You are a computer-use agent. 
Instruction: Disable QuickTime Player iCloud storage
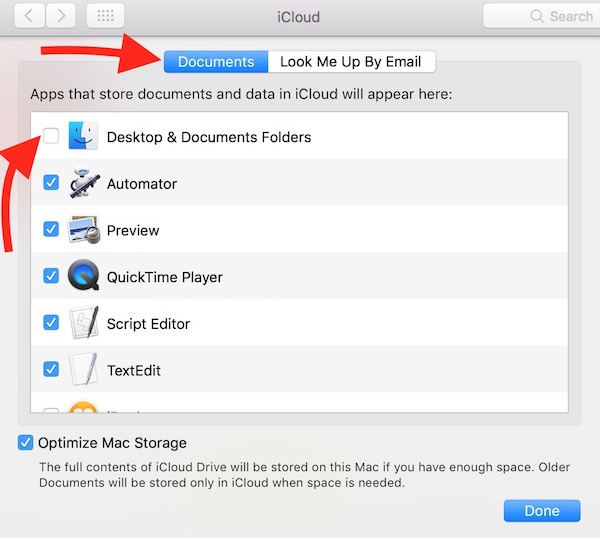pos(51,277)
